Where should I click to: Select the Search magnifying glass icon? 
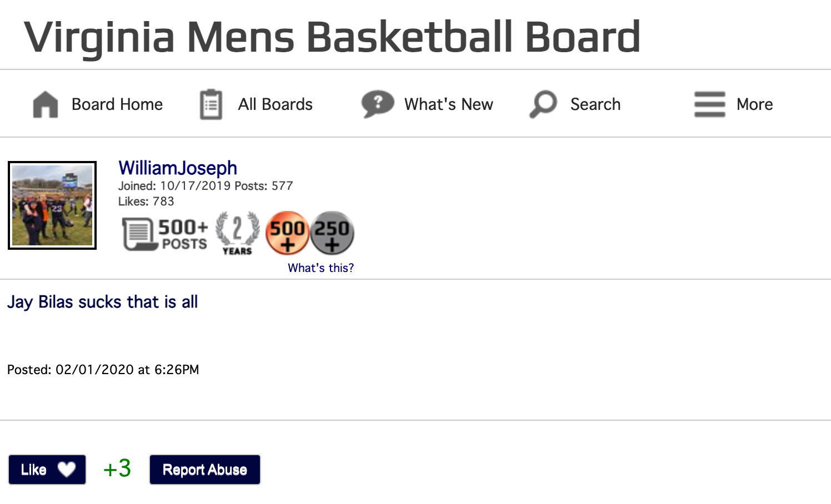tap(543, 104)
